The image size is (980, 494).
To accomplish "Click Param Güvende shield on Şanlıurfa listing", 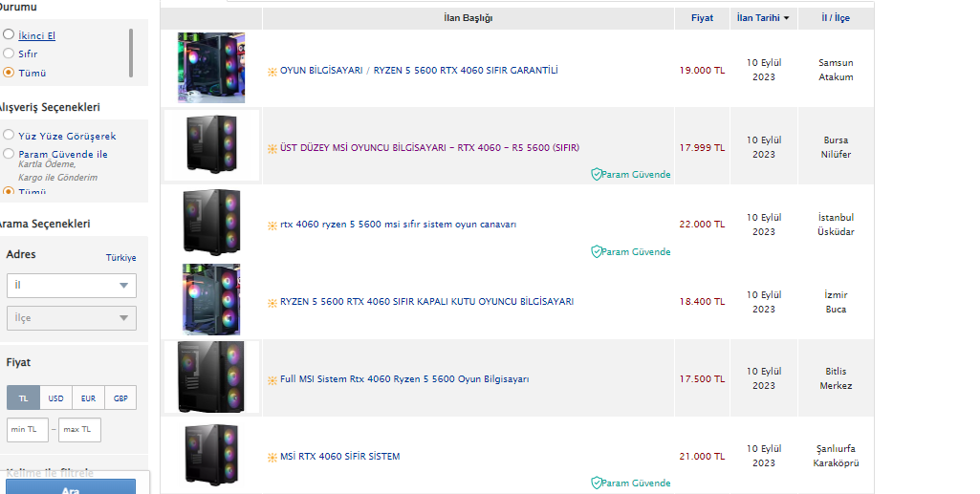I will point(596,483).
